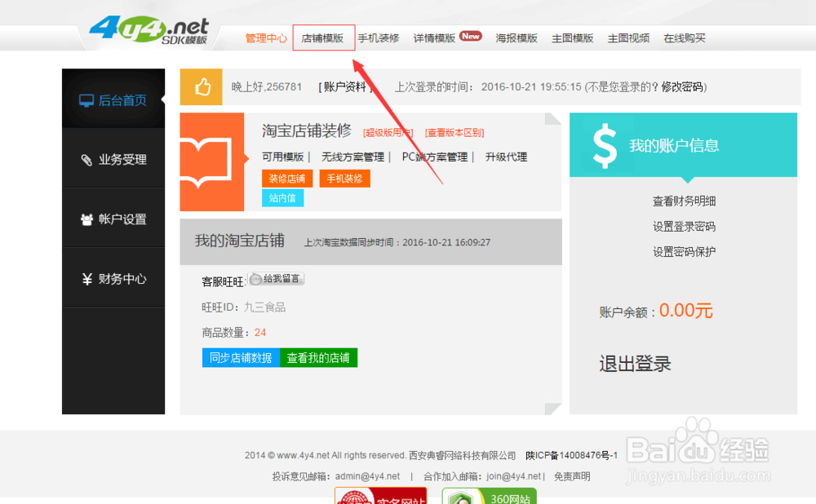Viewport: 816px width, 504px height.
Task: Click the blue 站内信 button
Action: tap(282, 197)
